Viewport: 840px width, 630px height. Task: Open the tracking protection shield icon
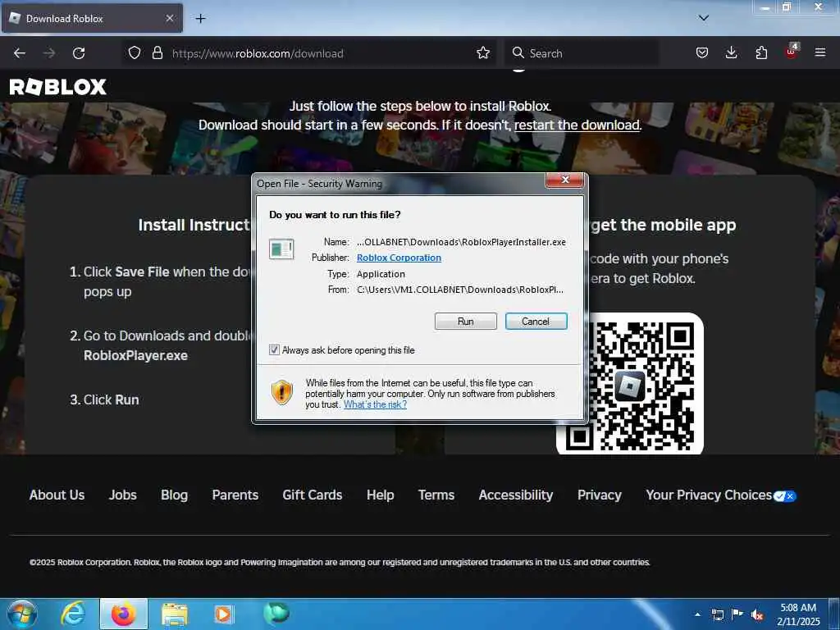coord(135,53)
